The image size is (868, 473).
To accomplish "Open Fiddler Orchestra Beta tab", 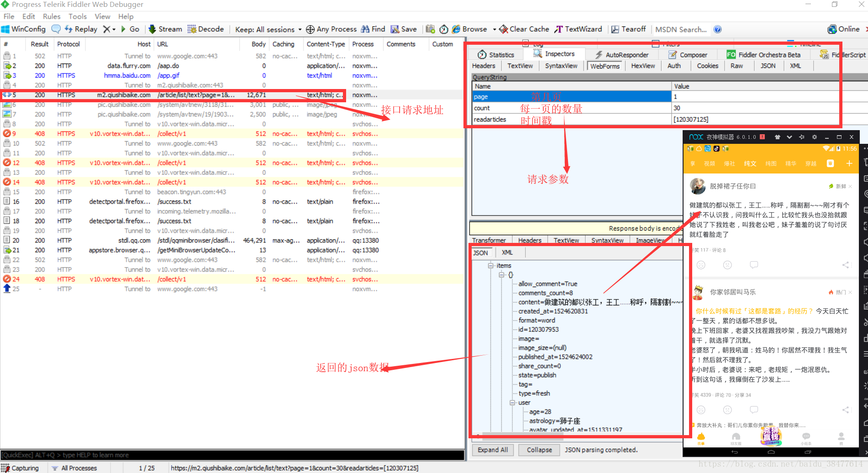I will 763,55.
